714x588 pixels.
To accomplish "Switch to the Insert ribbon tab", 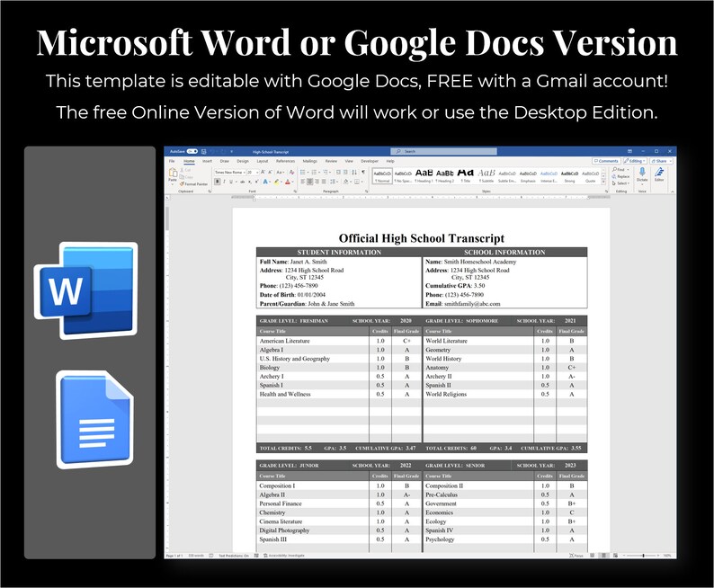I will pyautogui.click(x=207, y=161).
